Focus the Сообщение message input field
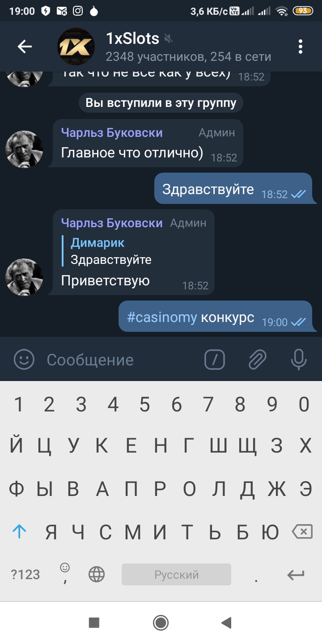The height and width of the screenshot is (644, 322). [x=121, y=360]
